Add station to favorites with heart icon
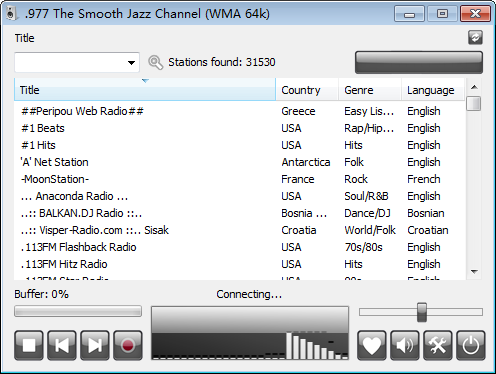Viewport: 496px width, 374px height. click(x=372, y=345)
